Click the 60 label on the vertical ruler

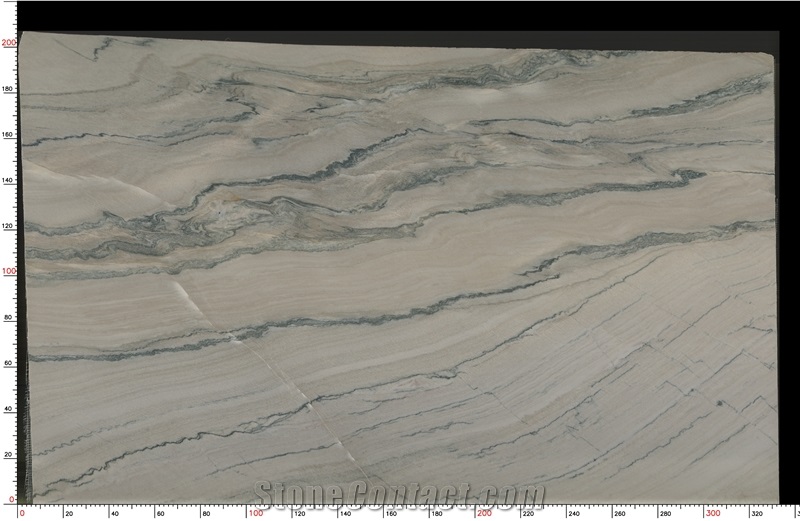click(8, 363)
